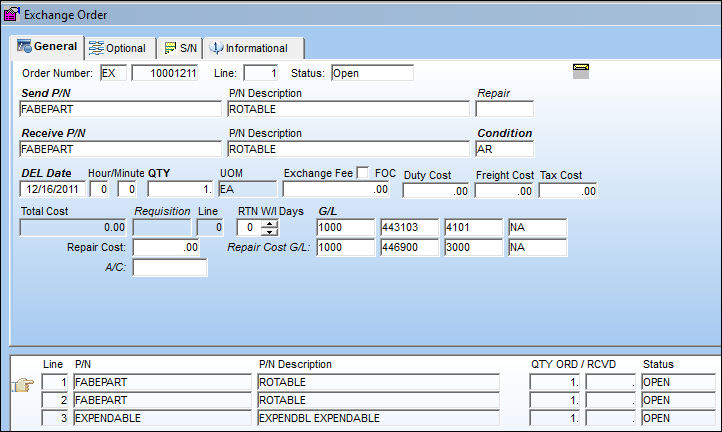722x432 pixels.
Task: Increase RTN W/I Days with up arrow
Action: (269, 224)
